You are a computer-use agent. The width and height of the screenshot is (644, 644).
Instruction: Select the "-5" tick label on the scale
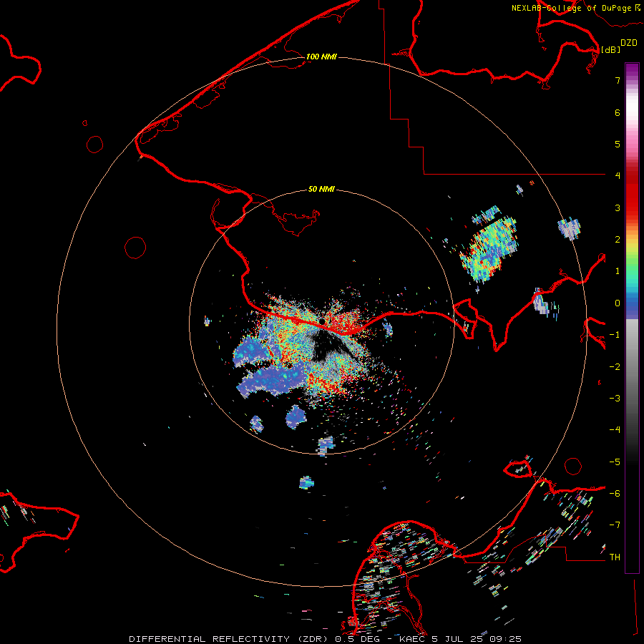[x=615, y=462]
